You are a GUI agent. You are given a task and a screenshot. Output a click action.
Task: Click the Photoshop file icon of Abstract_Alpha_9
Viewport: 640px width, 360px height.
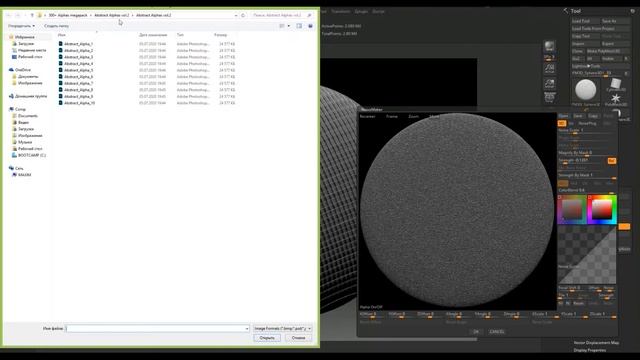(x=60, y=96)
